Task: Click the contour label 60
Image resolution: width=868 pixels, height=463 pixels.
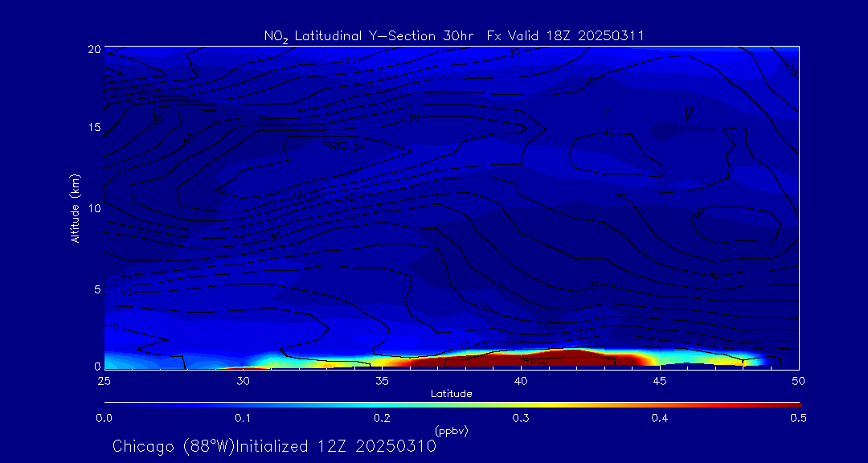Action: click(x=334, y=146)
